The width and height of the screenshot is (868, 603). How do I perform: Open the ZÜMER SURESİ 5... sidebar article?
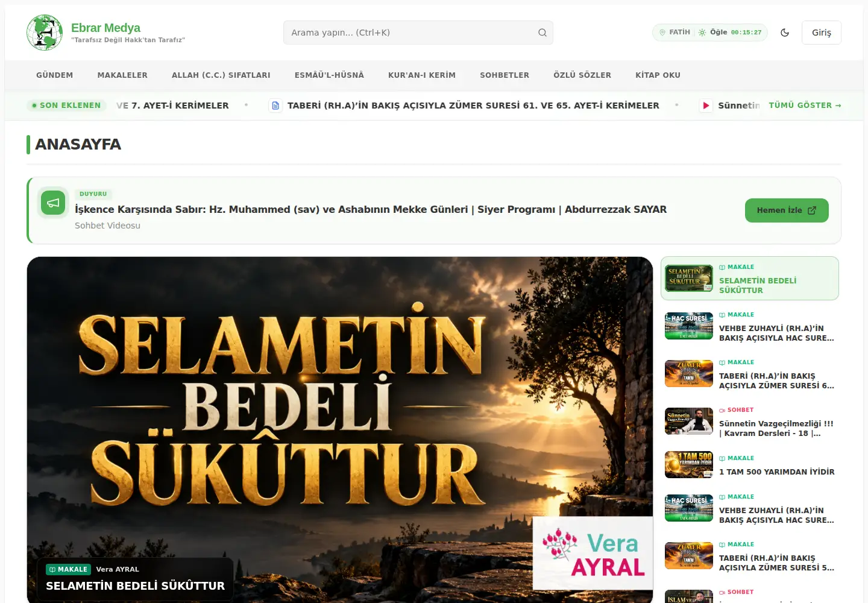coord(776,563)
